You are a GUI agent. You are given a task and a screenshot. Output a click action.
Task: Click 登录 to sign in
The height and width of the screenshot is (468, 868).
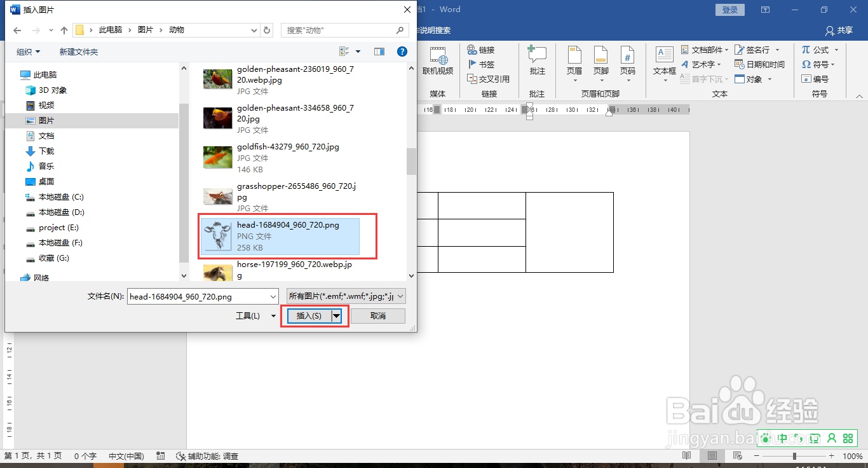(730, 10)
